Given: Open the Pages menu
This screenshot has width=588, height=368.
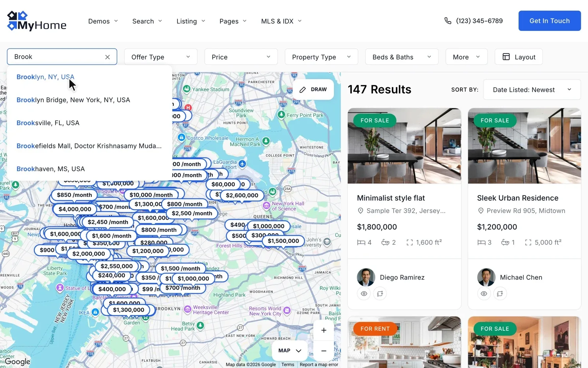Looking at the screenshot, I should tap(233, 21).
